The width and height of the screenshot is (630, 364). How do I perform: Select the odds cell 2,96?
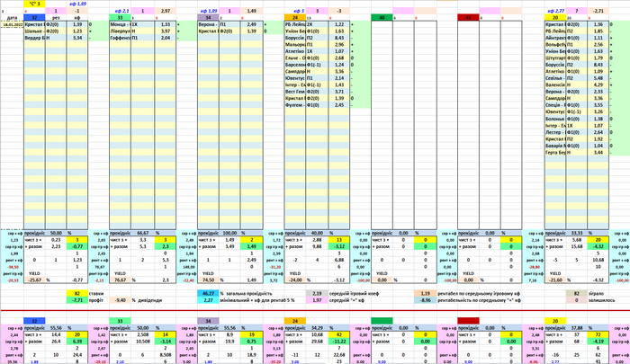tap(338, 45)
